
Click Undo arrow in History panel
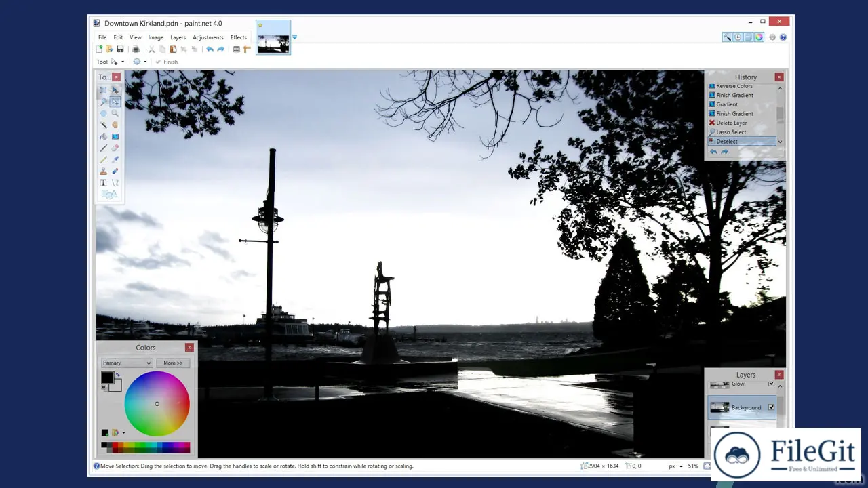713,152
